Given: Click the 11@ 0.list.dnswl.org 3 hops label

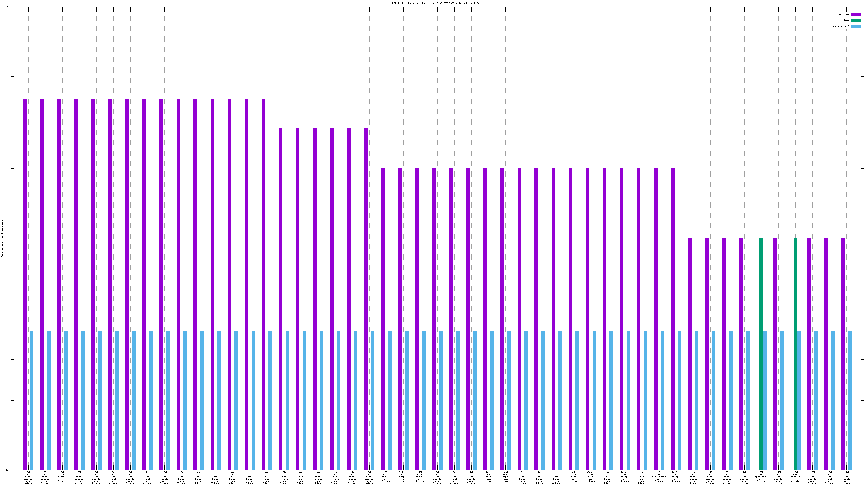Looking at the screenshot, I should click(x=335, y=477).
